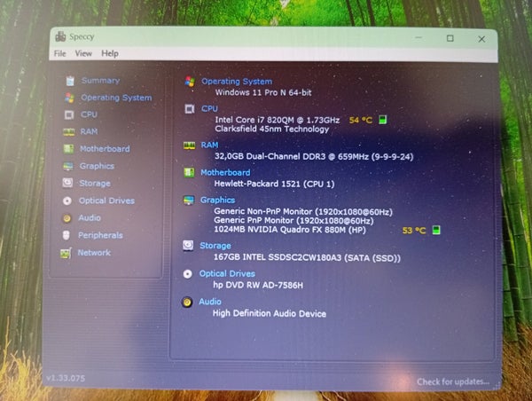Click the Optical Drives heading link in summary
Screen dimensions: 532x401
point(227,273)
